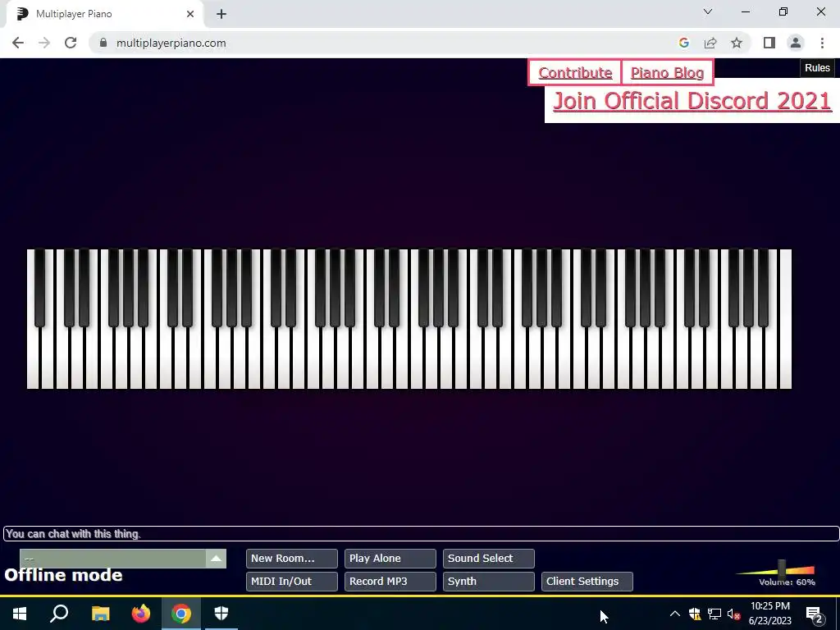The width and height of the screenshot is (840, 630).
Task: Open the New Room dialog
Action: coord(291,558)
